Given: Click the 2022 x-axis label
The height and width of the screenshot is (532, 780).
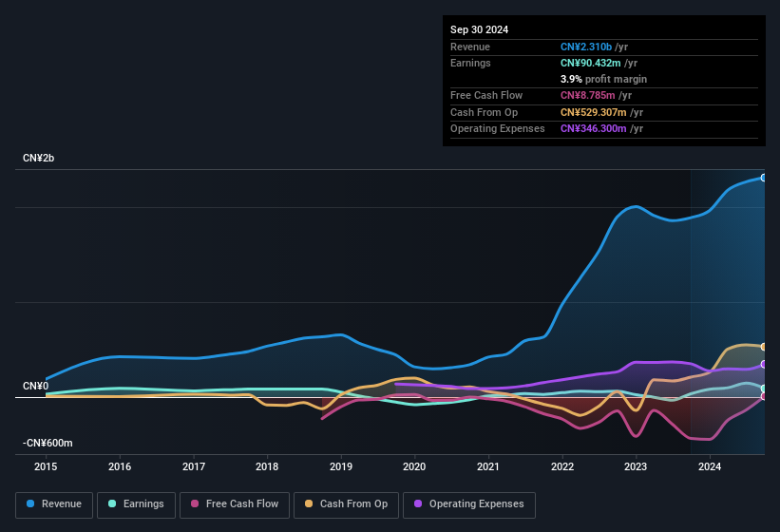Looking at the screenshot, I should click(562, 466).
